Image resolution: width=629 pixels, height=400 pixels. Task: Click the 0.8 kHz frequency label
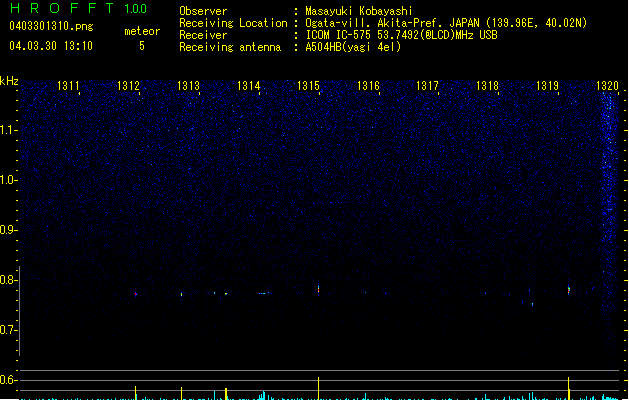point(9,280)
